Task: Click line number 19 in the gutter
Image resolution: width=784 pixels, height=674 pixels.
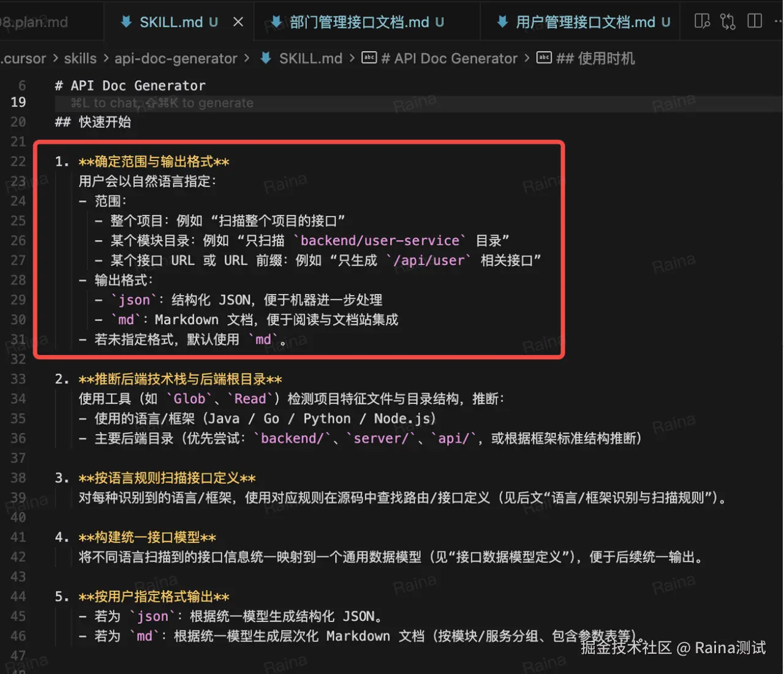Action: pyautogui.click(x=18, y=102)
